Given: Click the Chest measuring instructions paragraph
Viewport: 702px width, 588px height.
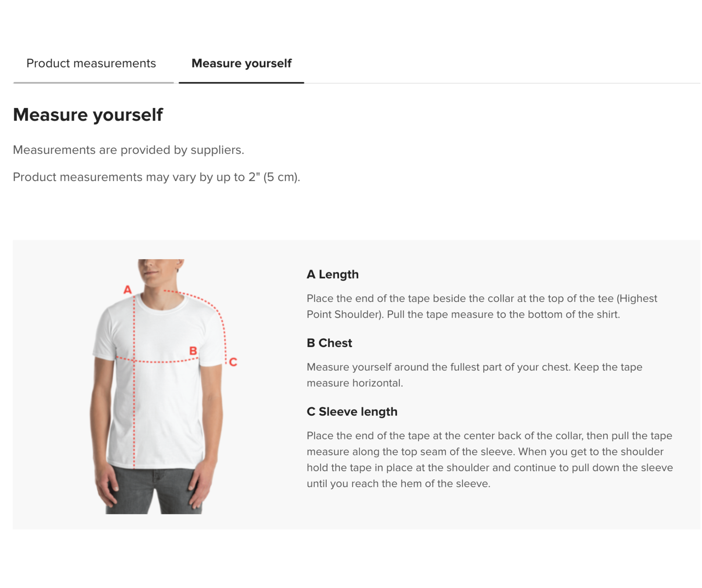Looking at the screenshot, I should tap(474, 375).
